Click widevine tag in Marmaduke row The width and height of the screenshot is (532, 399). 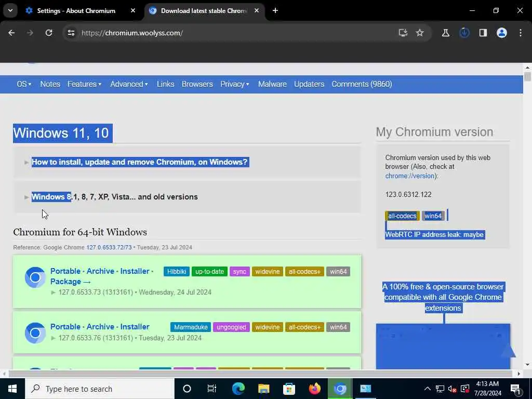[268, 327]
